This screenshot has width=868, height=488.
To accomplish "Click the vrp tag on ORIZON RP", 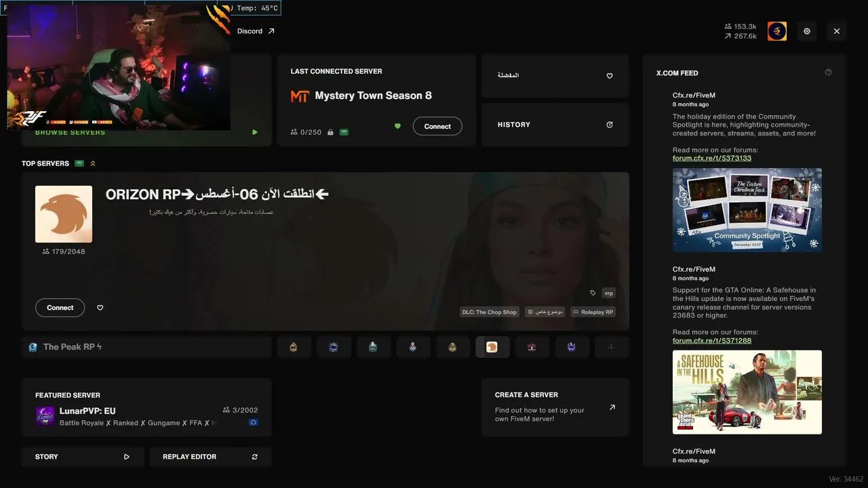I will pyautogui.click(x=608, y=293).
